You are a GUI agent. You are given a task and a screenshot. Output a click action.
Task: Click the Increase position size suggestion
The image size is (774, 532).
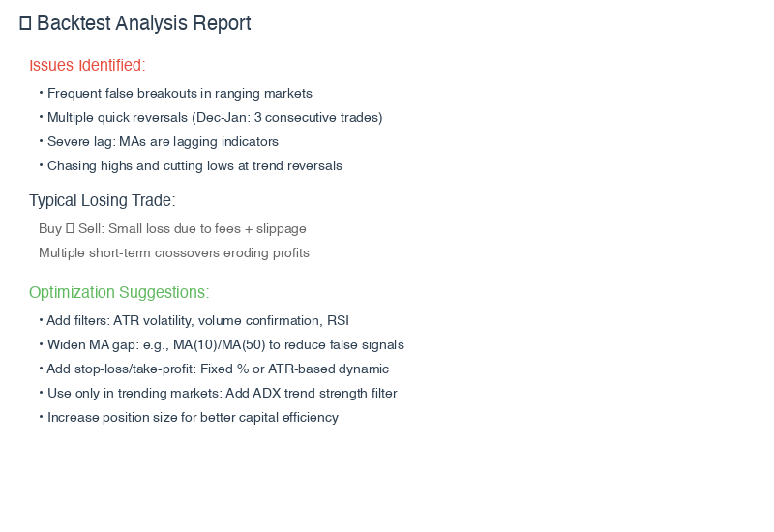click(x=193, y=418)
